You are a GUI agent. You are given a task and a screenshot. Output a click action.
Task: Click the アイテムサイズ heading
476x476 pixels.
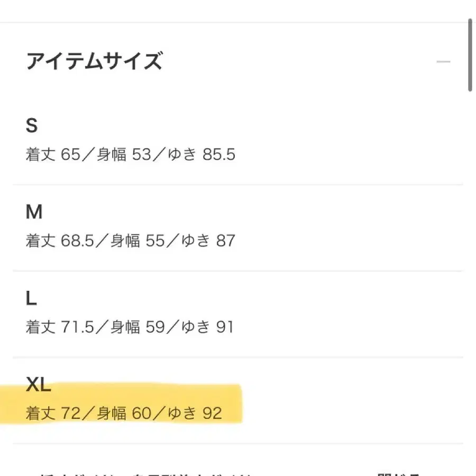pyautogui.click(x=95, y=61)
